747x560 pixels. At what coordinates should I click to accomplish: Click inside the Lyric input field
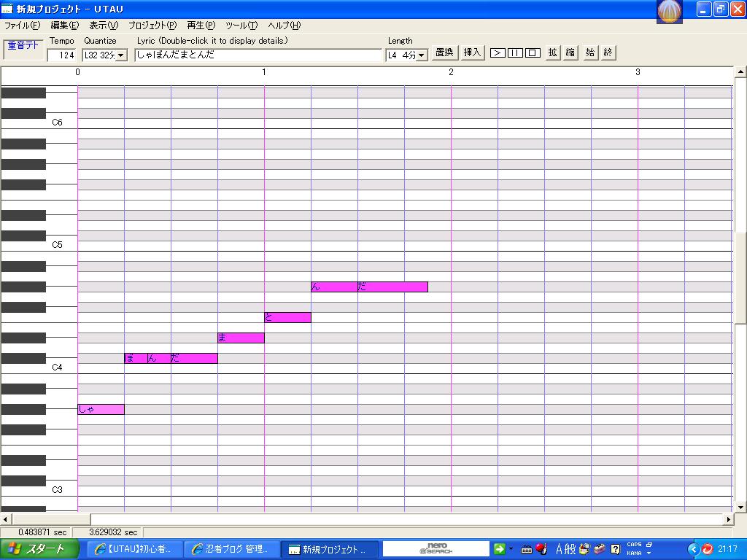[x=258, y=55]
